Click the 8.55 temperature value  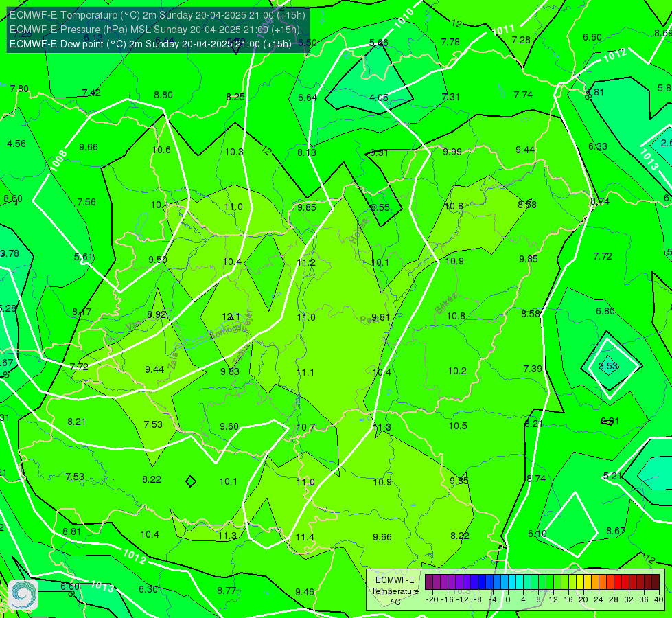click(x=380, y=207)
